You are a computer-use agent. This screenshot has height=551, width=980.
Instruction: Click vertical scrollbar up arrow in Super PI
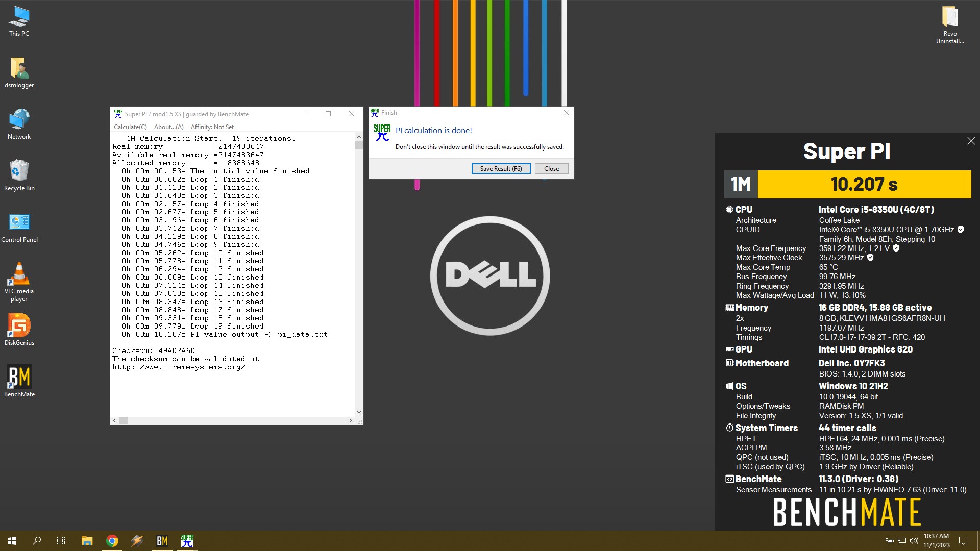pos(359,137)
